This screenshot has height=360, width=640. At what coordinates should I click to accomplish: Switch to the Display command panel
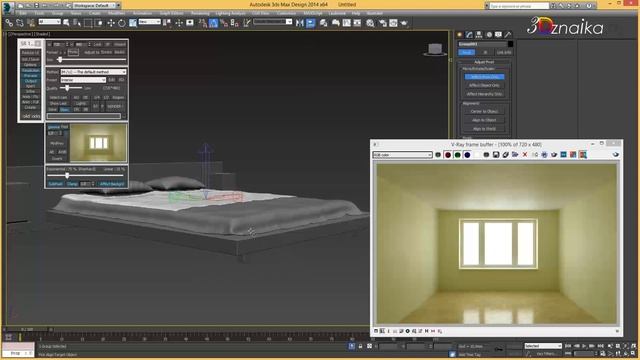coord(498,35)
